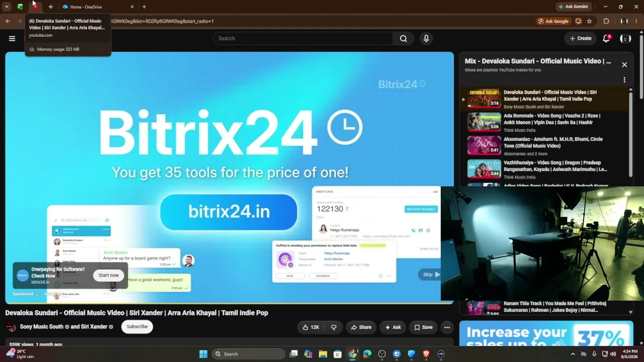Click the ad info icon next to Sponsored
Viewport: 644px width, 362px height.
tap(37, 294)
